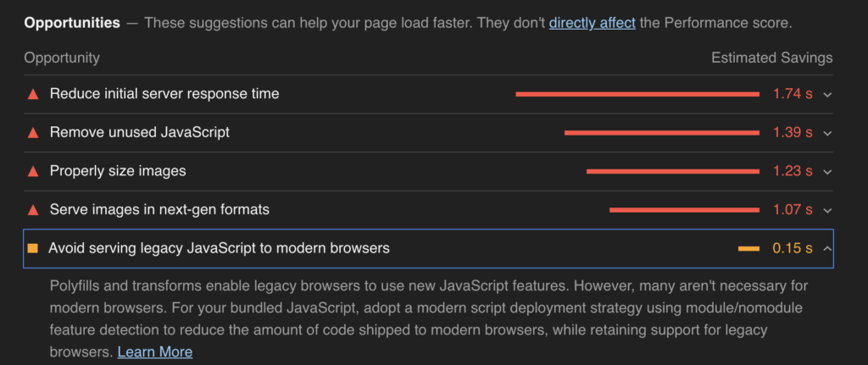Click red triangle icon next to Properly size images

point(33,171)
